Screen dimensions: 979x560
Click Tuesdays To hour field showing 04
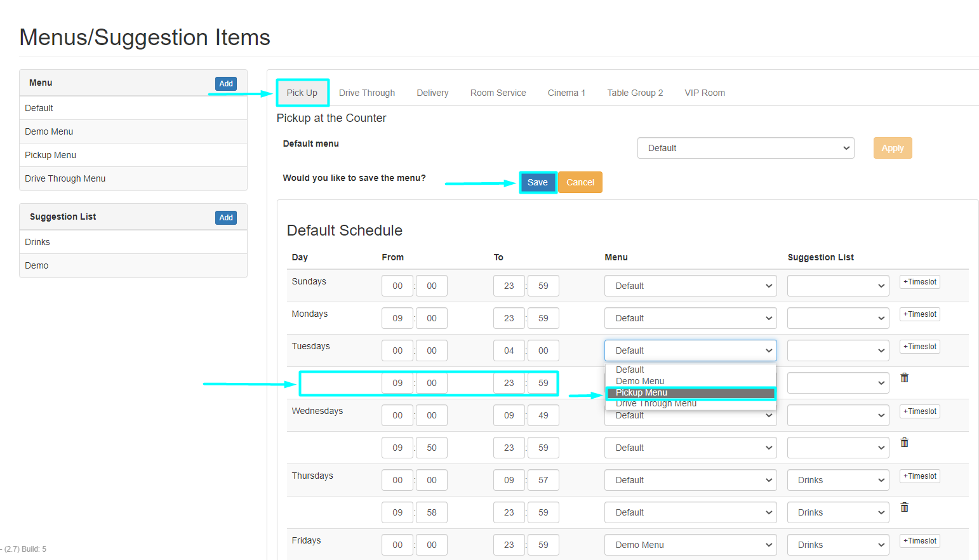(x=509, y=350)
